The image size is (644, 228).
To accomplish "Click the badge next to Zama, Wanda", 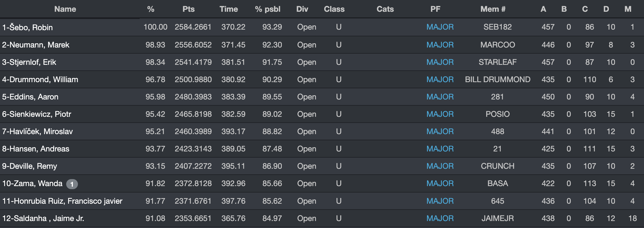I will point(72,184).
